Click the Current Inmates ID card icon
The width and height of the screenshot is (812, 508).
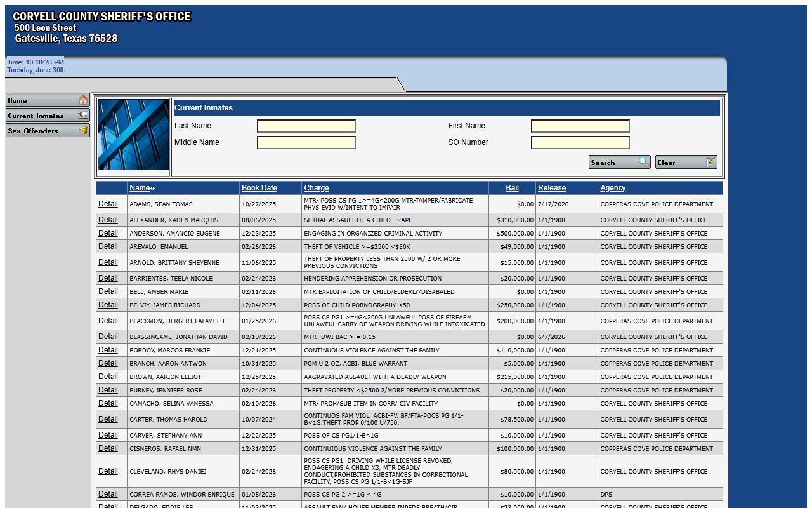pos(83,116)
